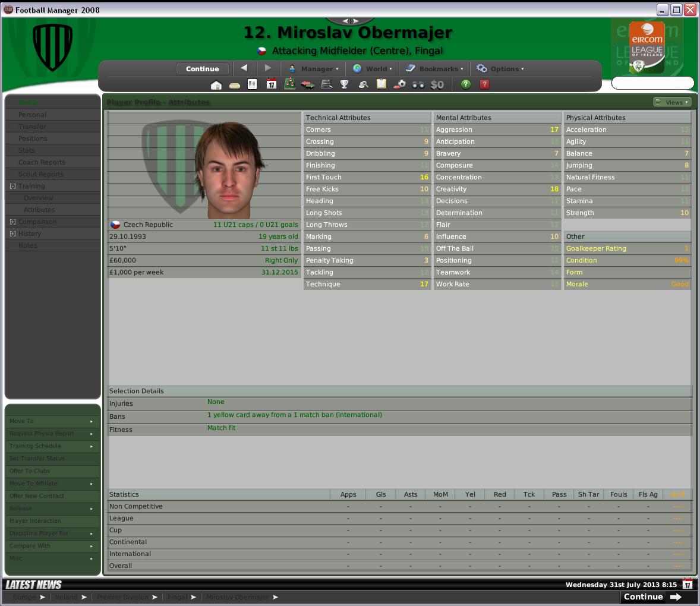
Task: Open Move To Affiliate submenu
Action: click(x=52, y=483)
